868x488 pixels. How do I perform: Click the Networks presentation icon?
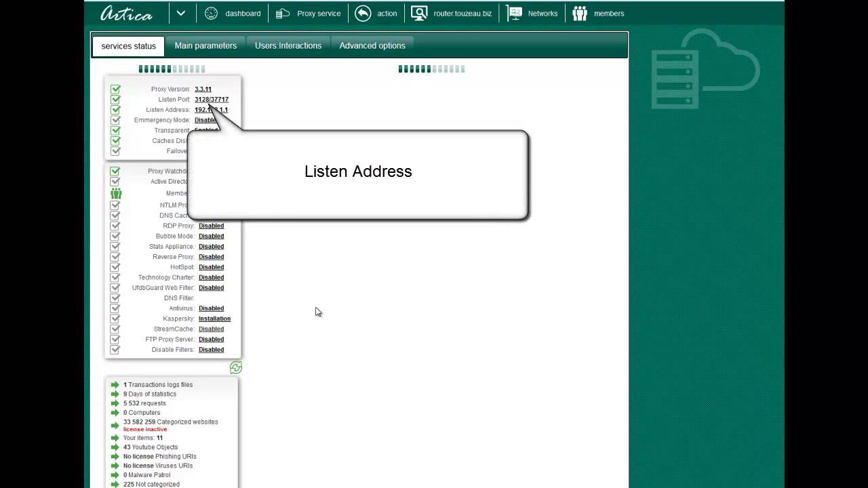click(514, 13)
